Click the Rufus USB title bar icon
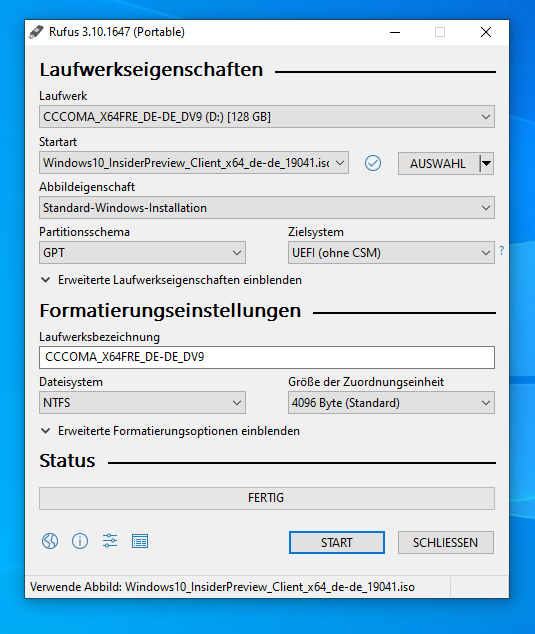Image resolution: width=535 pixels, height=634 pixels. tap(36, 32)
